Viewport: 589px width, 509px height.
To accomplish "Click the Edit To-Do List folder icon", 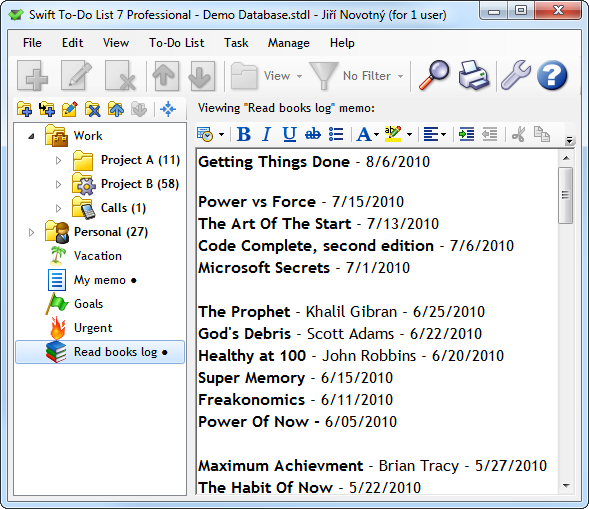I will (x=70, y=109).
